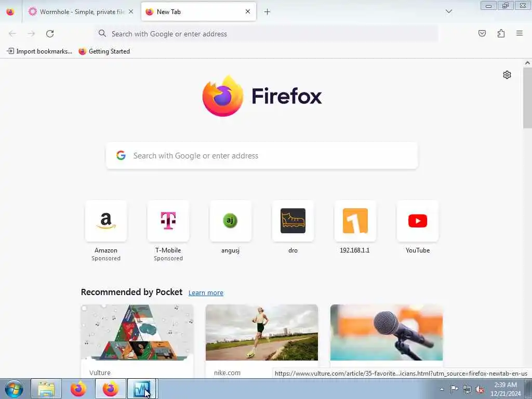Open new tab personalize gear
The width and height of the screenshot is (532, 399).
coord(507,75)
